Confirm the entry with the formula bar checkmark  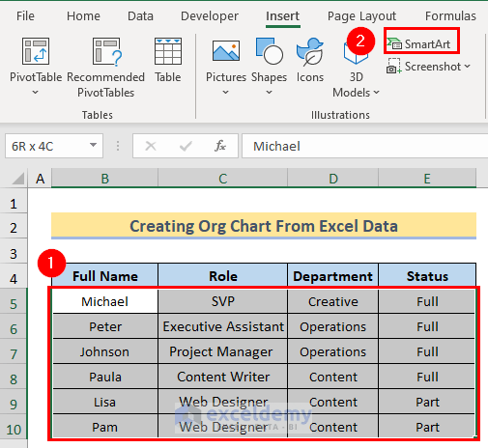tap(186, 146)
